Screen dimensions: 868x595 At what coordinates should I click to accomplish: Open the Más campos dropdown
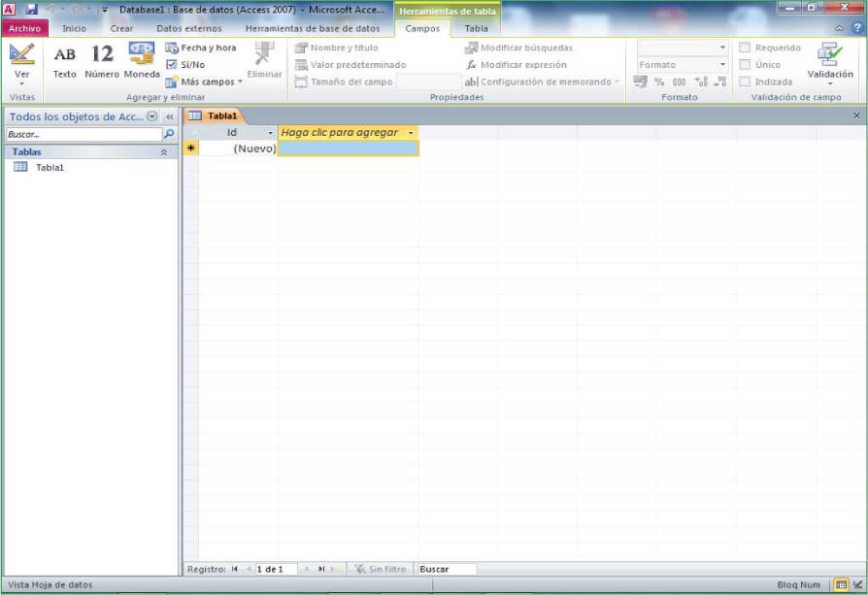coord(204,82)
